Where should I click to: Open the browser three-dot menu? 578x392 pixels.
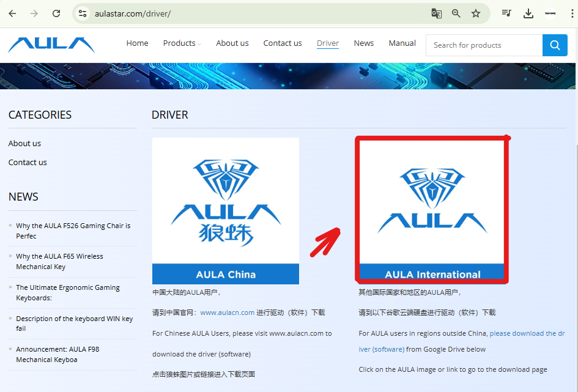572,13
